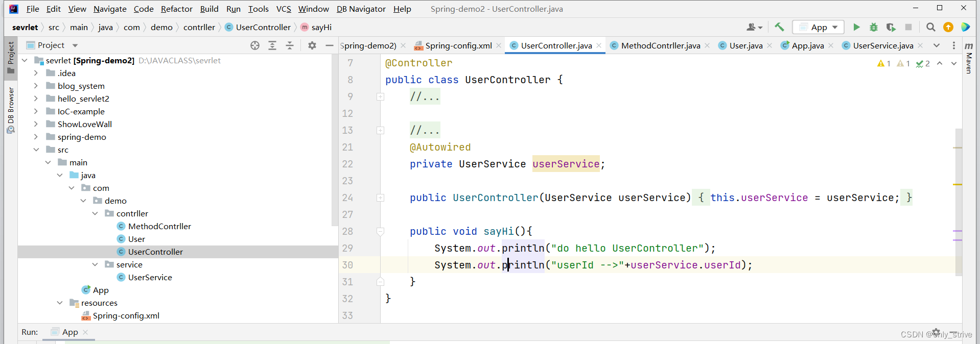Screen dimensions: 980x344
Task: Open Project panel settings gear
Action: point(312,45)
